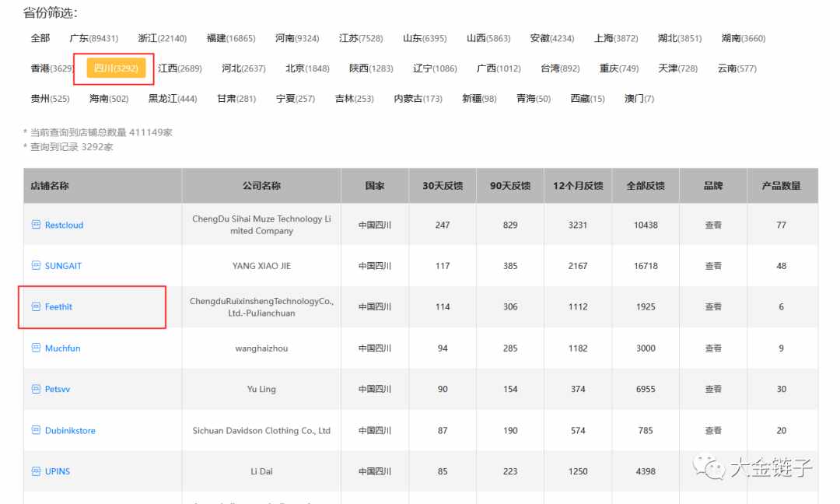View brands for the Feethit row (查看)

click(x=712, y=307)
